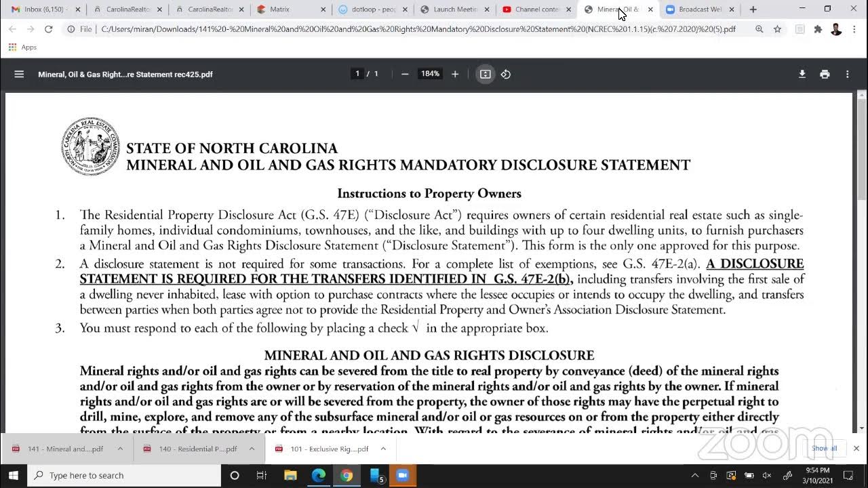This screenshot has height=488, width=868.
Task: Go back in browser history
Action: (x=12, y=29)
